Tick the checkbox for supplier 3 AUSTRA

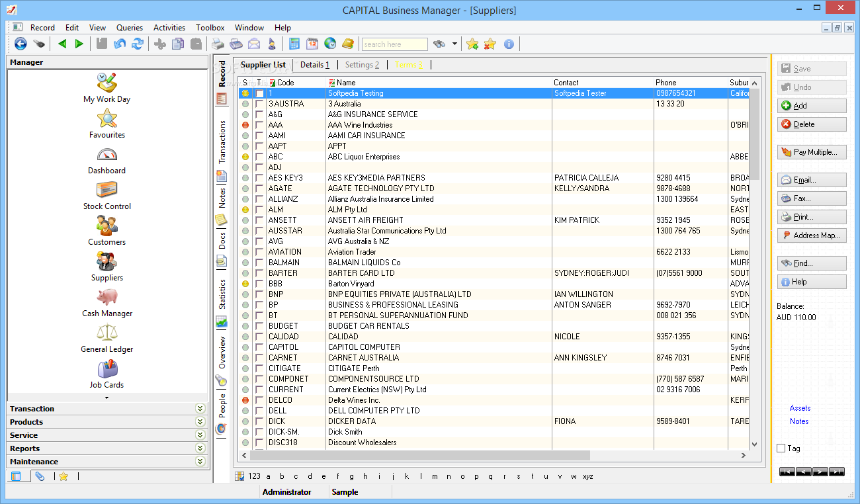[259, 104]
